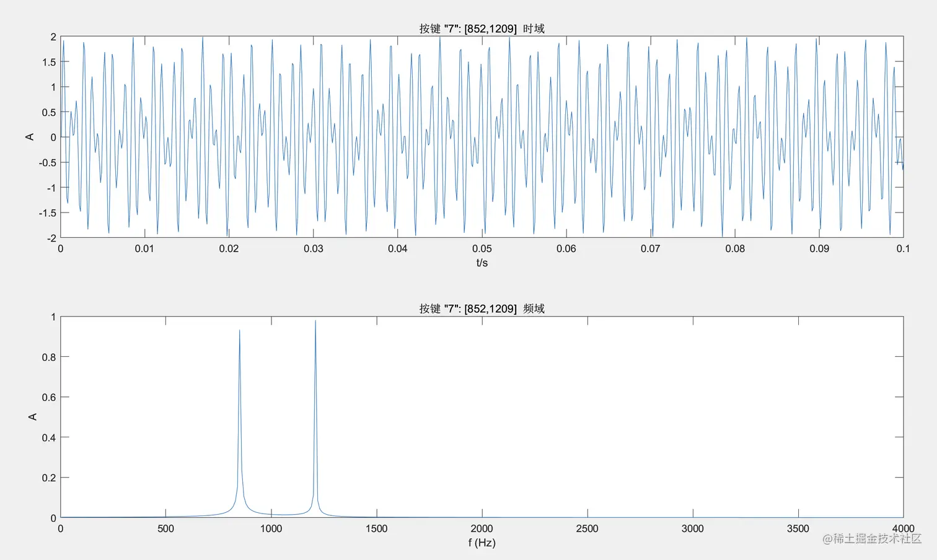Screen dimensions: 937x560
Task: Click the "0.8" y-axis tick of bottom plot
Action: tap(49, 357)
